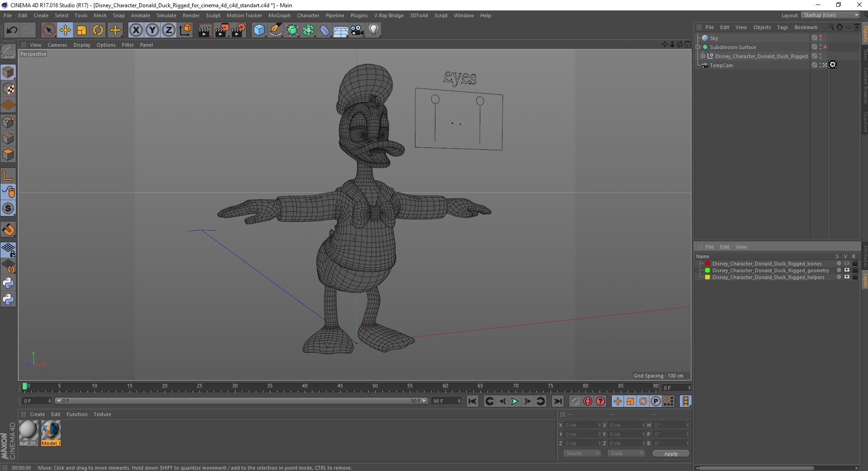868x471 pixels.
Task: Open the World coordinate dropdown
Action: point(582,453)
